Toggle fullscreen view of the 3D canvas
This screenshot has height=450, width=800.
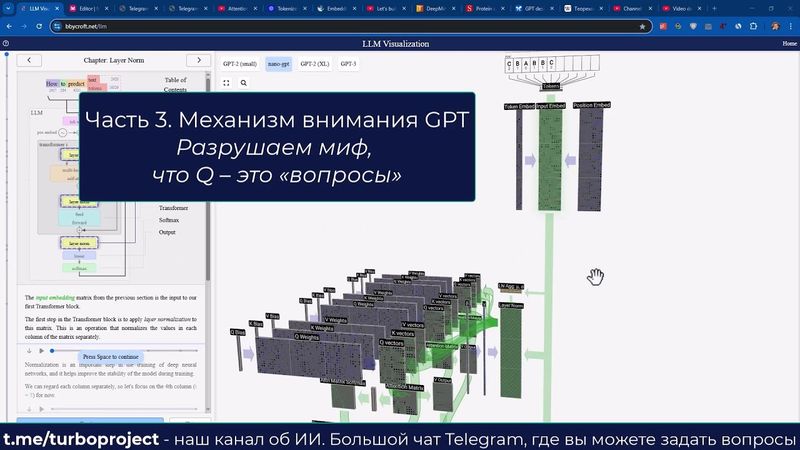(227, 83)
